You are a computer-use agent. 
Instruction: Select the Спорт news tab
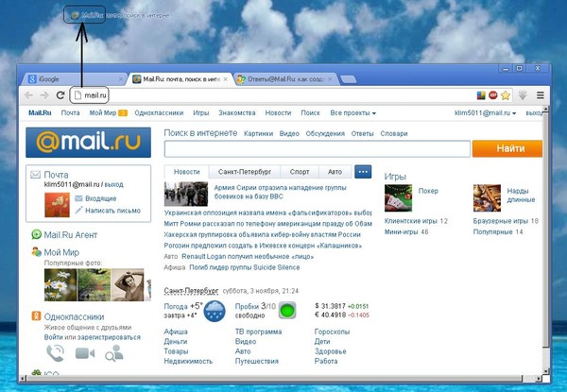[300, 172]
